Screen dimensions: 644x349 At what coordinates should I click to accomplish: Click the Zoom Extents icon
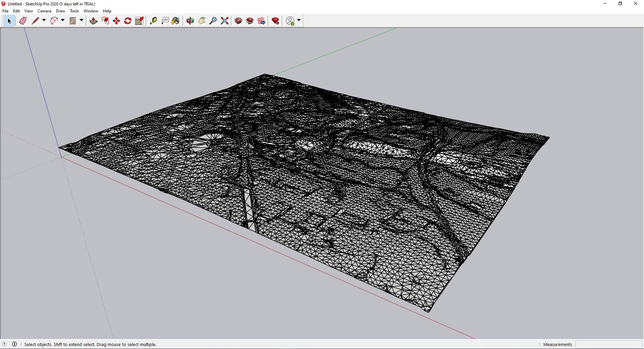(225, 21)
